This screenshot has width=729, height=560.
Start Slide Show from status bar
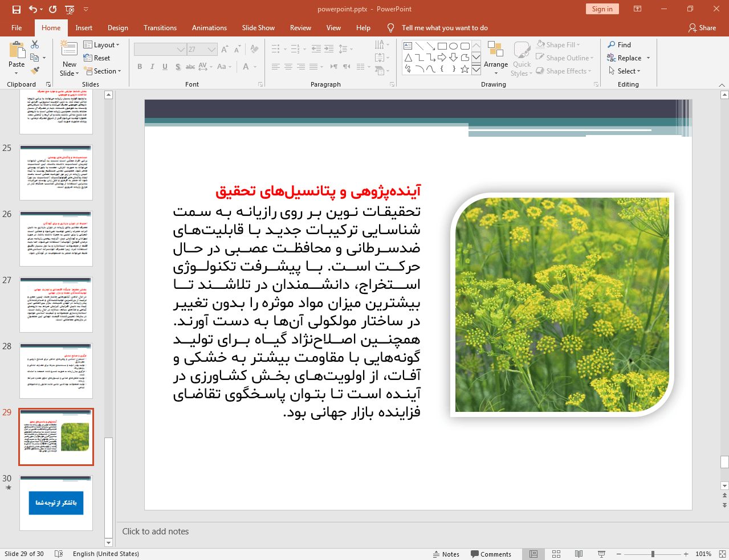601,554
